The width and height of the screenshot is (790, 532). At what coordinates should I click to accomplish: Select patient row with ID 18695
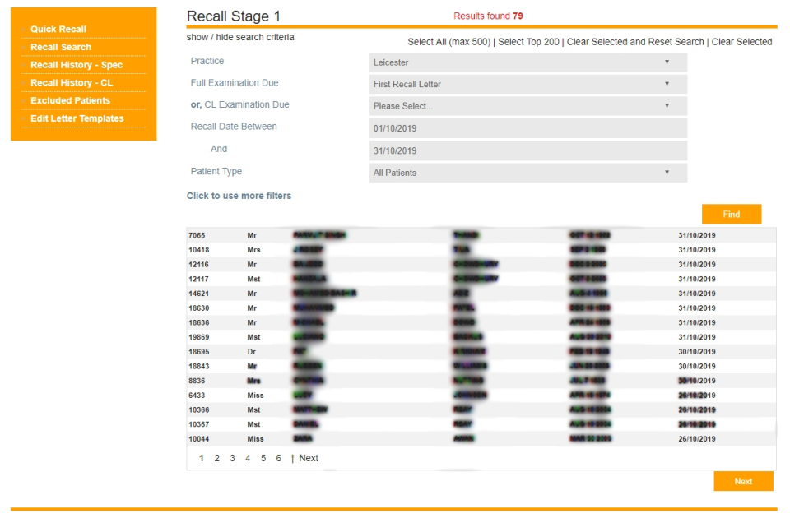481,352
